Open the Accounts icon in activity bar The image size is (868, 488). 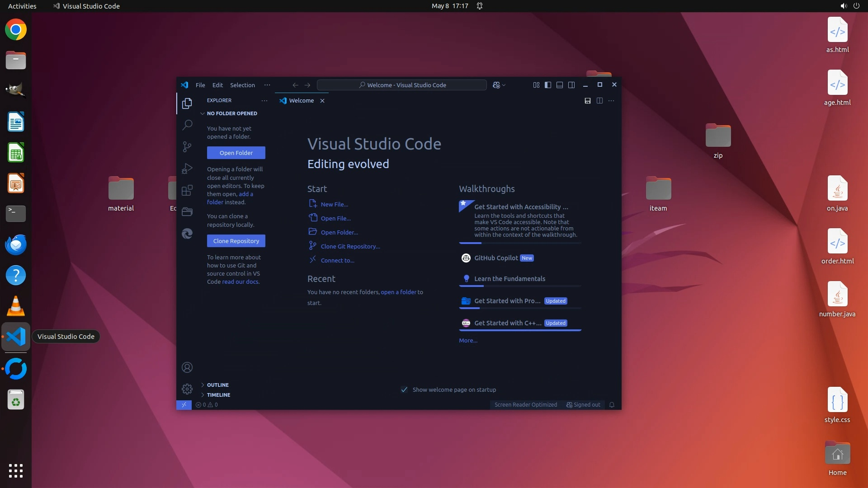187,367
